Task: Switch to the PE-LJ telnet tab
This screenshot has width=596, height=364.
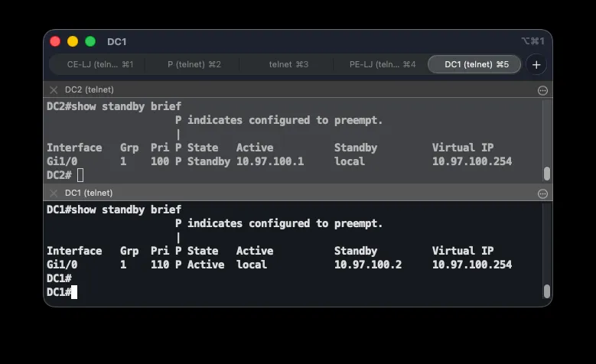Action: click(383, 64)
